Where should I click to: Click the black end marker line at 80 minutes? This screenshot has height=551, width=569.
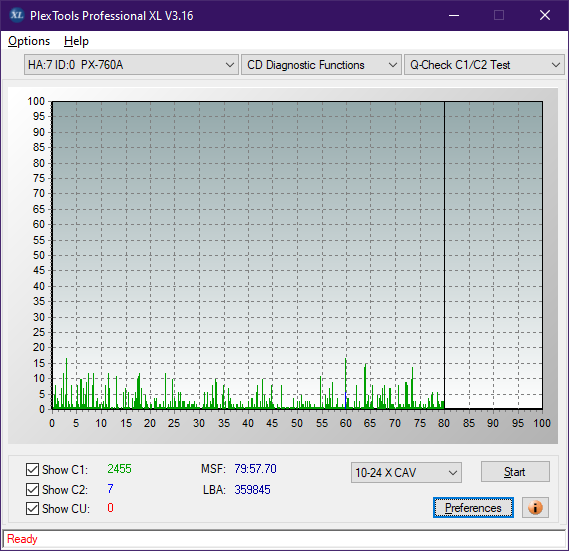point(444,255)
